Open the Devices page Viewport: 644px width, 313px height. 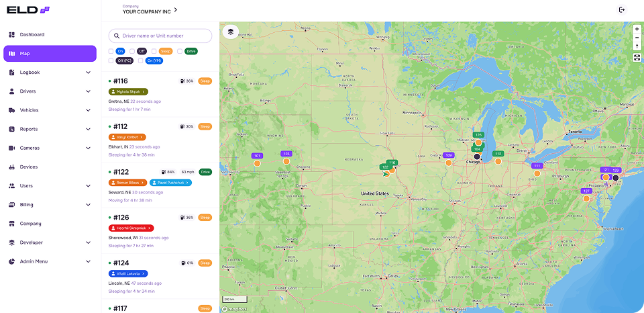coord(29,167)
